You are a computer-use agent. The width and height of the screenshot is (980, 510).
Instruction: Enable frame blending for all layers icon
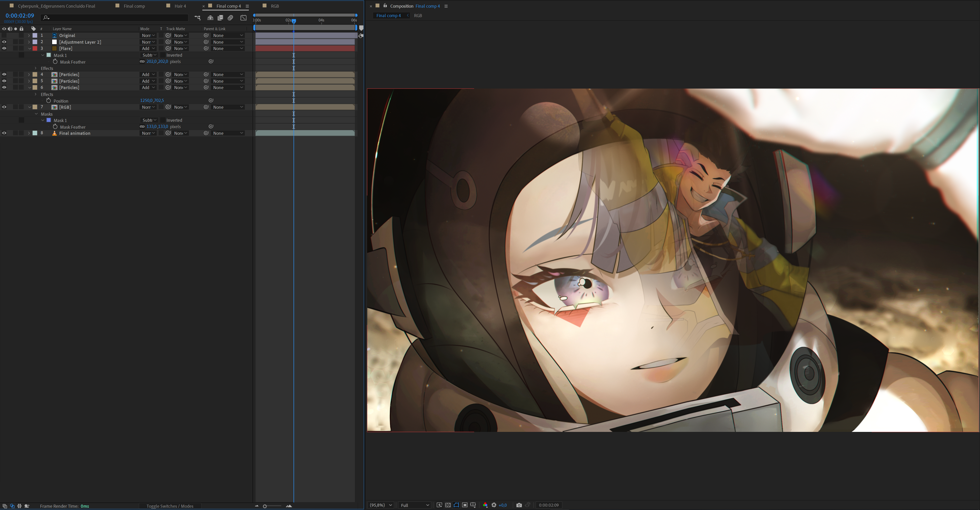coord(220,17)
